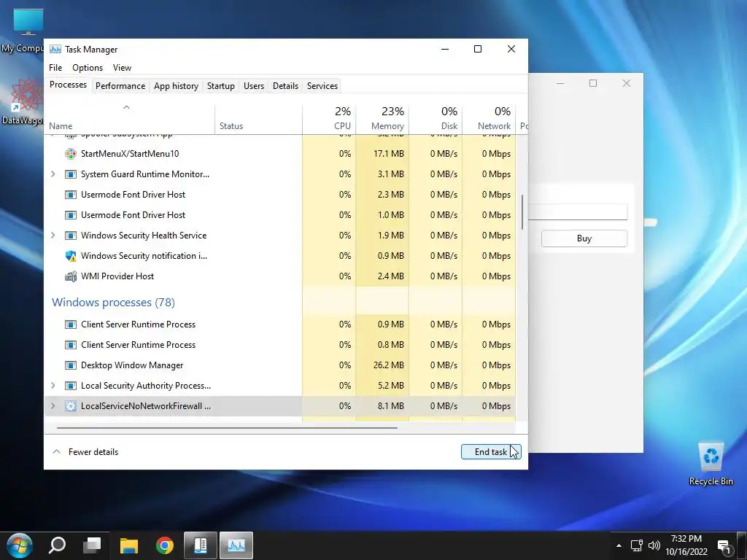Switch to the Startup tab
747x560 pixels.
220,86
